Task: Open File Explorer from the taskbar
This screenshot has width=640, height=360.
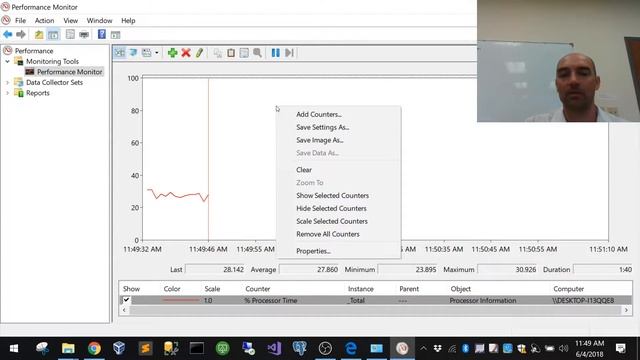Action: 68,348
